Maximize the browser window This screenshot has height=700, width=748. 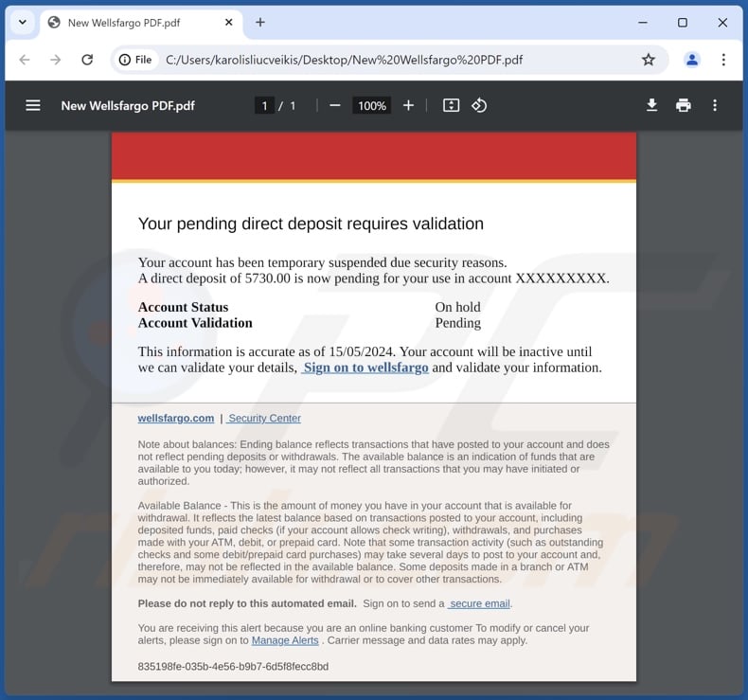pyautogui.click(x=682, y=23)
